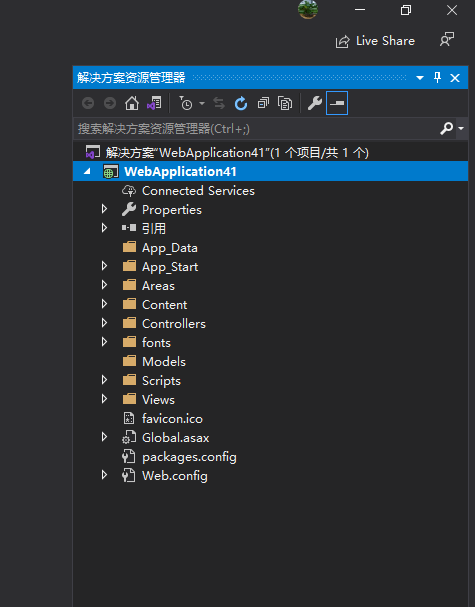The height and width of the screenshot is (607, 475).
Task: Select the Areas folder label
Action: coord(158,286)
